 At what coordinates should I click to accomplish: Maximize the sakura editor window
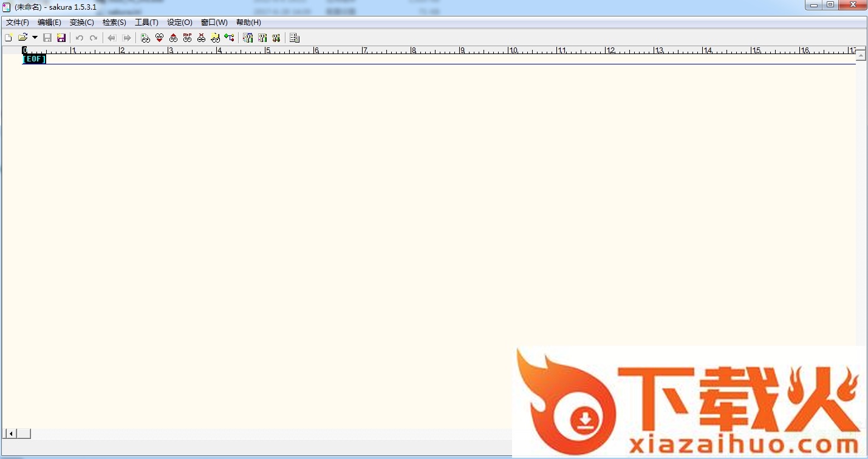pyautogui.click(x=830, y=5)
